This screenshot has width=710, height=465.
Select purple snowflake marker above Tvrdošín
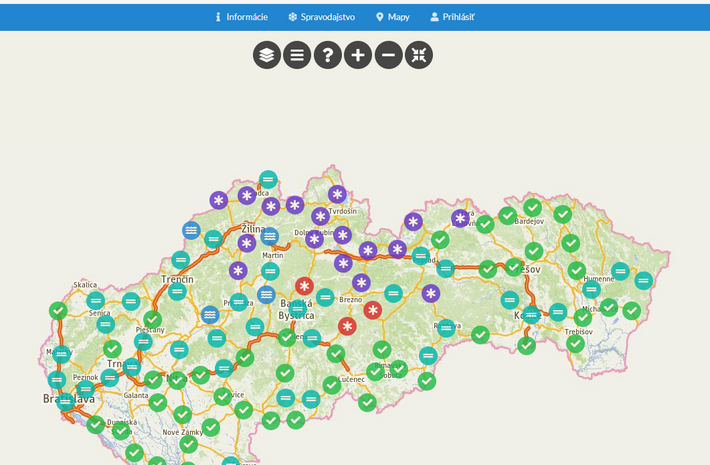coord(337,194)
